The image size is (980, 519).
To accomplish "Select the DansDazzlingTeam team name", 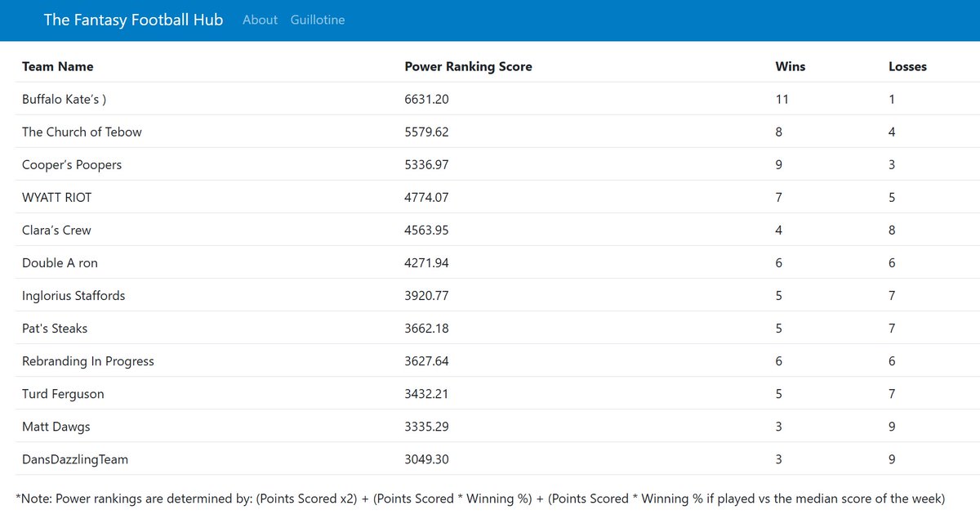I will click(75, 459).
